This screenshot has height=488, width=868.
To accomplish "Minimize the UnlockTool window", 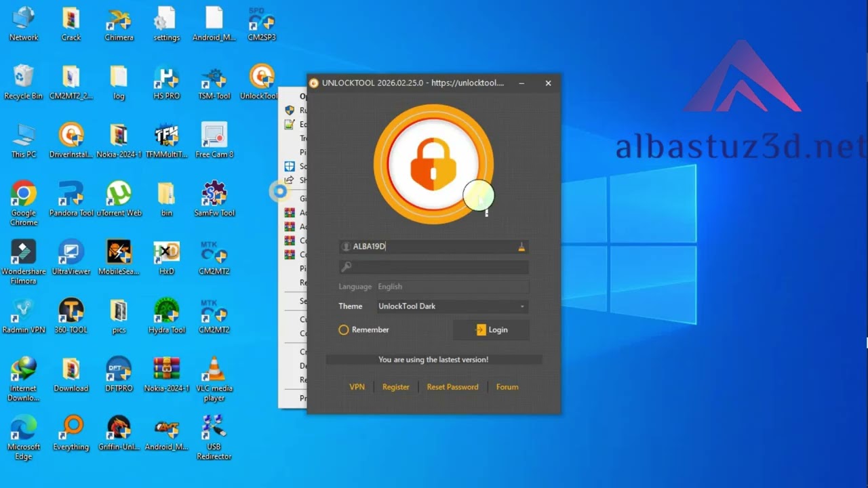I will (521, 83).
